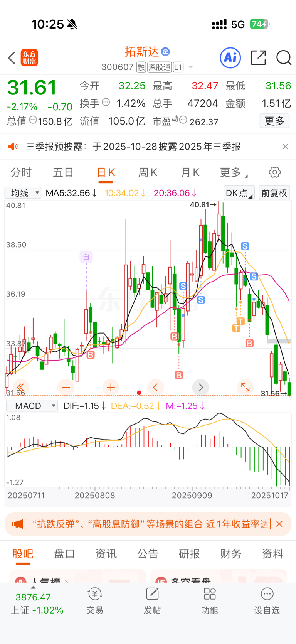Screen dimensions: 296x644
Task: Zoom in chart with plus button
Action: click(x=111, y=387)
